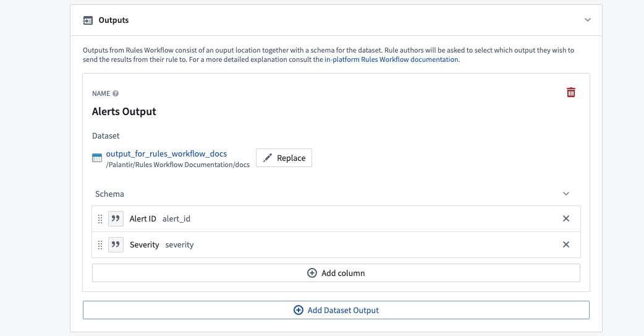Click the string type icon for Alert ID
This screenshot has width=644, height=336.
tap(116, 219)
